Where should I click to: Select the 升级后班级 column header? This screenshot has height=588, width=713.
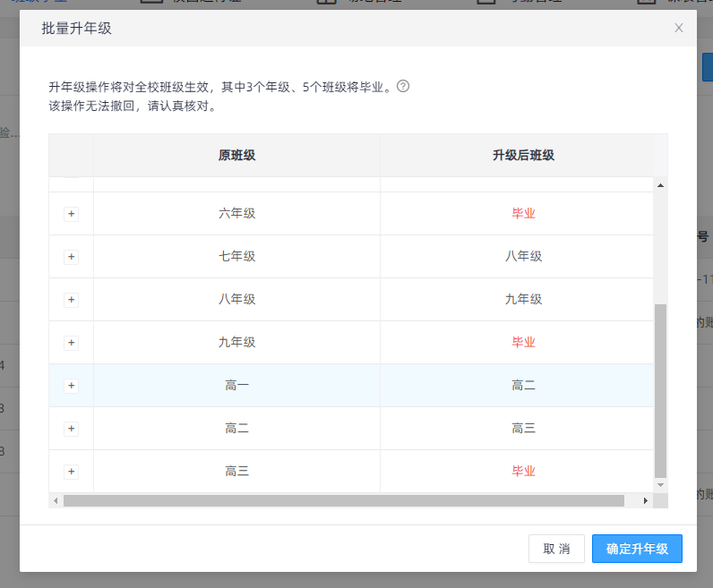pos(523,156)
